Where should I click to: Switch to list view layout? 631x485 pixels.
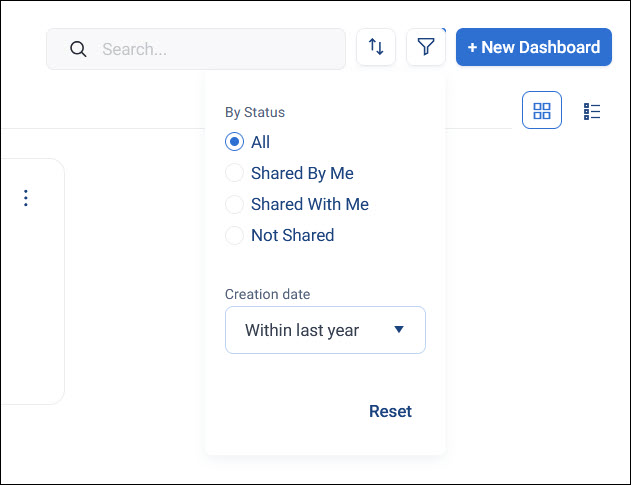(592, 111)
